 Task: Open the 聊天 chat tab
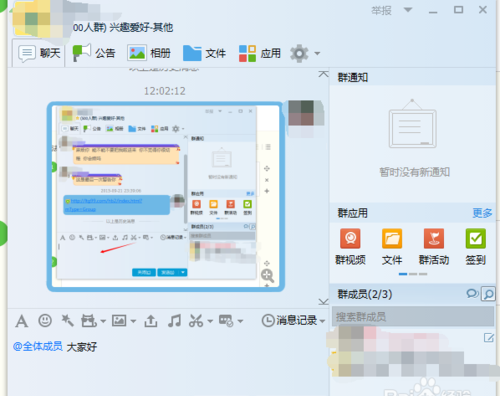point(39,53)
